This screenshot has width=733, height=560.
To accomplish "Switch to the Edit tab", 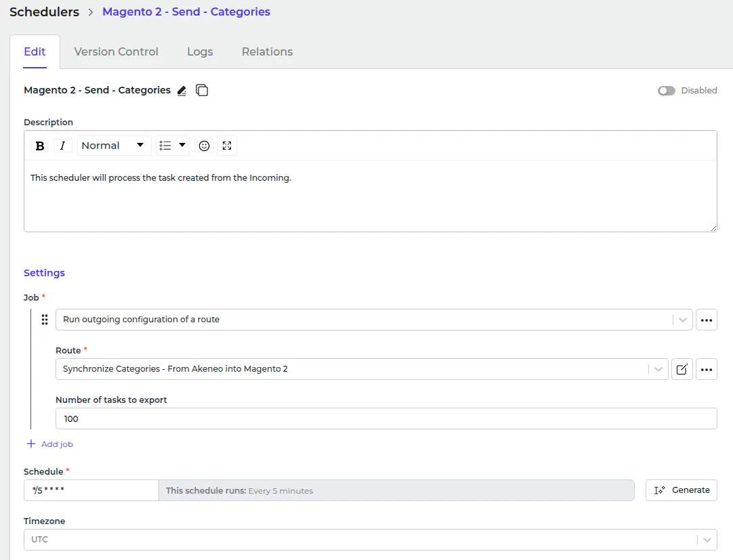I will pos(35,52).
